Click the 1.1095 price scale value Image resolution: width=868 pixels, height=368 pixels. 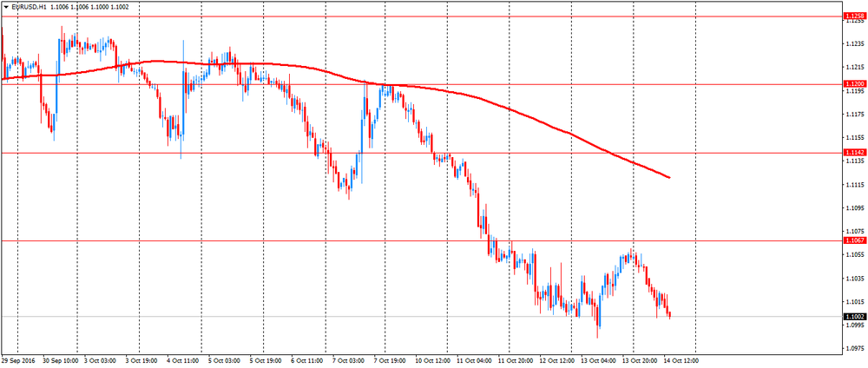(853, 208)
